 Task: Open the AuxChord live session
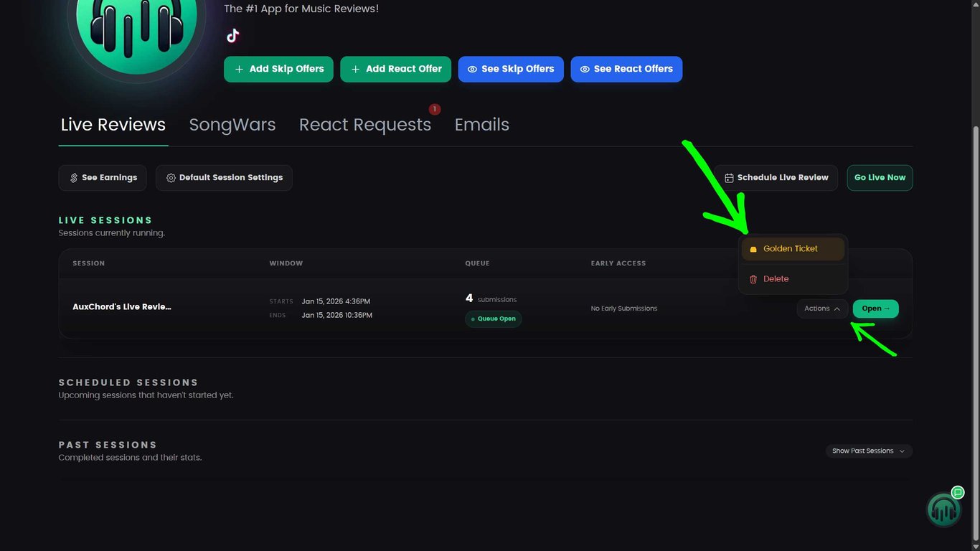click(x=875, y=309)
